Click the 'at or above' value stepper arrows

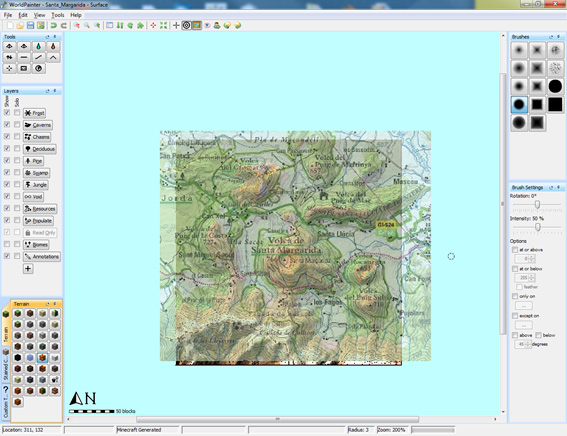(x=532, y=258)
